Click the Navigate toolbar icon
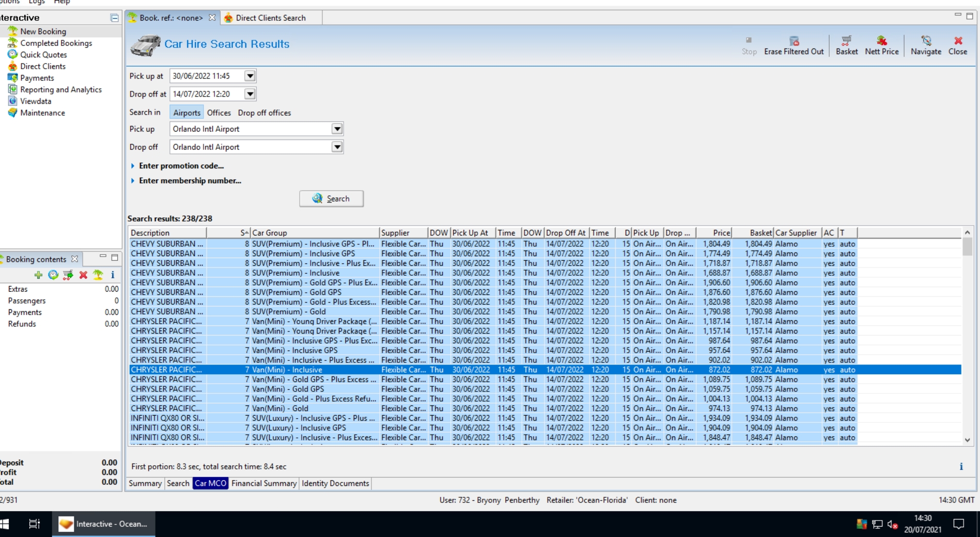 click(x=926, y=45)
